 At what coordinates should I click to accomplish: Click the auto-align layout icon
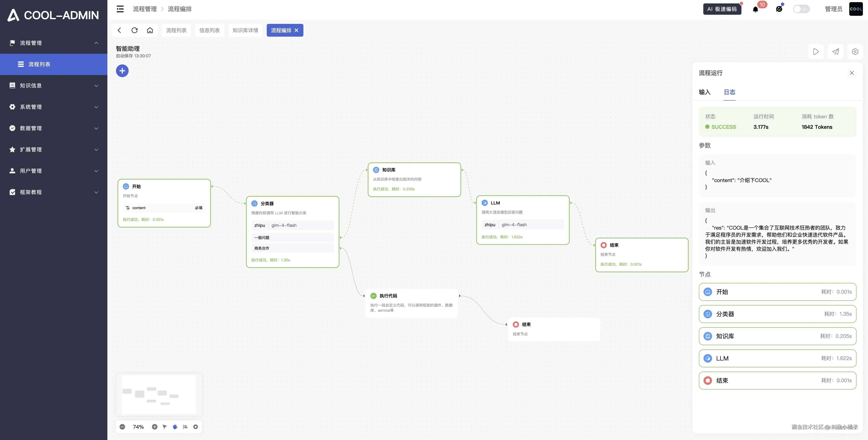(x=185, y=427)
